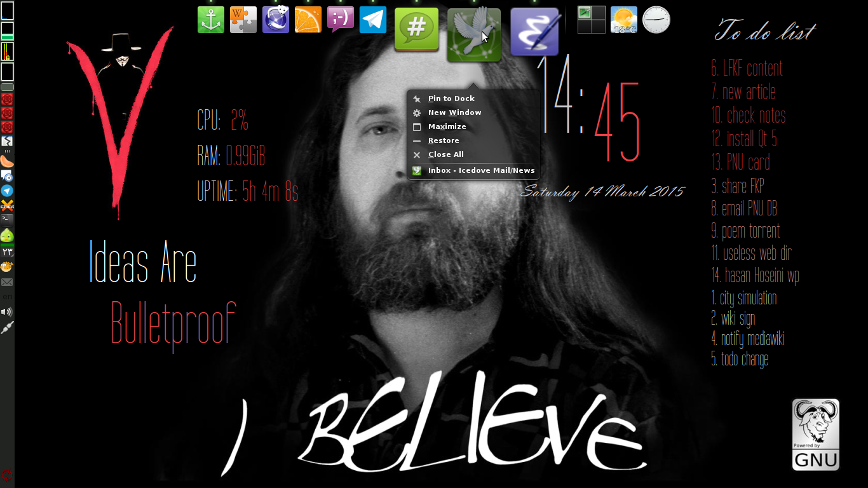The image size is (868, 488).
Task: Click the analog clock docklet
Action: point(656,20)
